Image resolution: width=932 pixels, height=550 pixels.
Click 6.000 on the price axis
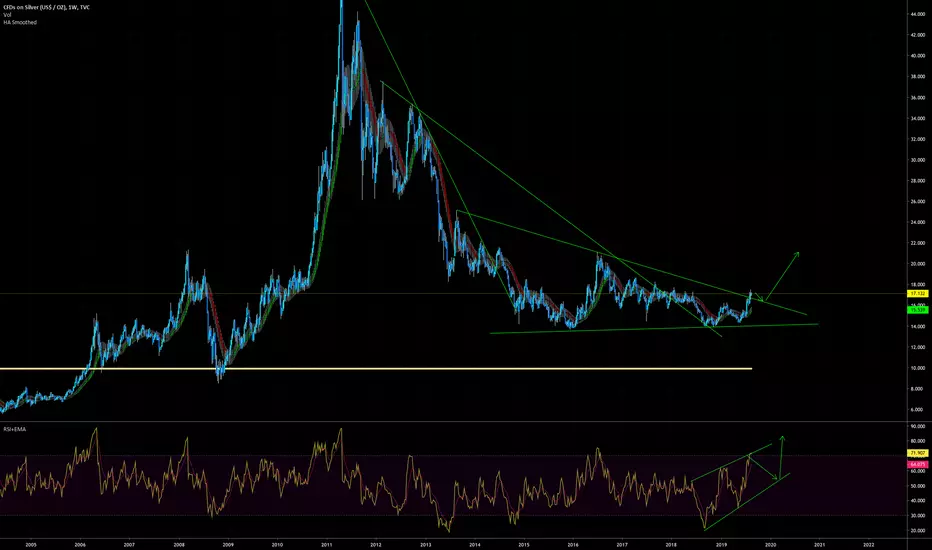click(917, 410)
